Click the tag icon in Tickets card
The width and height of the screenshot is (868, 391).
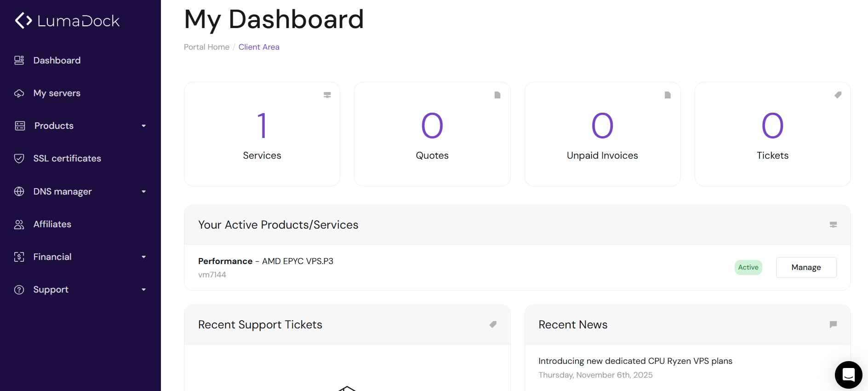(x=838, y=95)
